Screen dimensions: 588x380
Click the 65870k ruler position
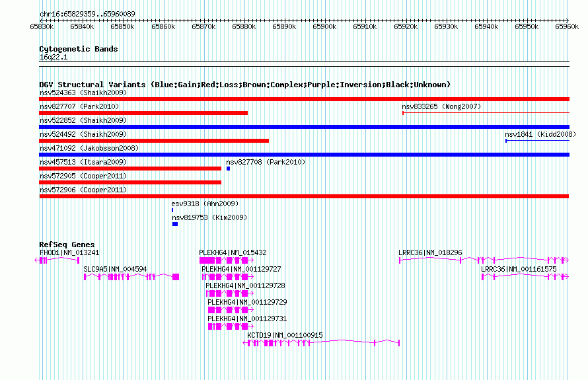point(203,26)
